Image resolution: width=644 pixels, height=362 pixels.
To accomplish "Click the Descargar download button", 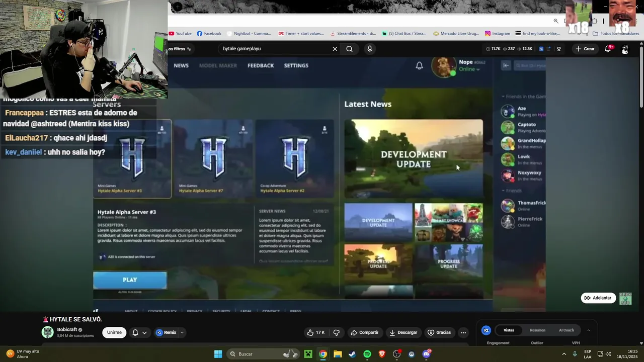I will [x=404, y=332].
